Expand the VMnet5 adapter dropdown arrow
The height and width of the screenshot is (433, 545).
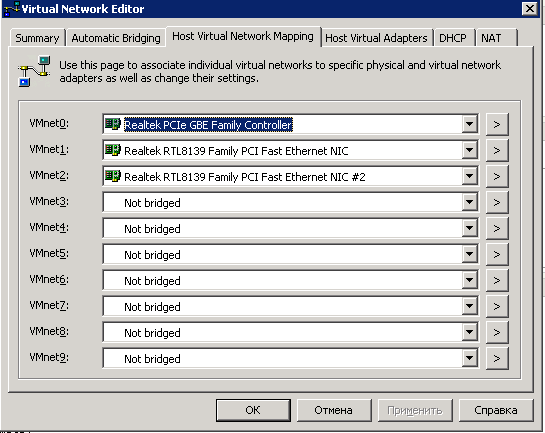tap(469, 254)
